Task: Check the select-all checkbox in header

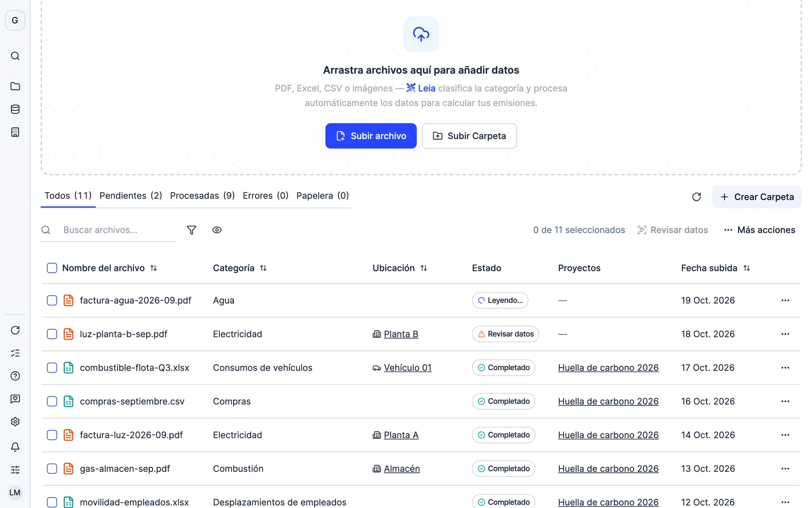Action: (52, 268)
